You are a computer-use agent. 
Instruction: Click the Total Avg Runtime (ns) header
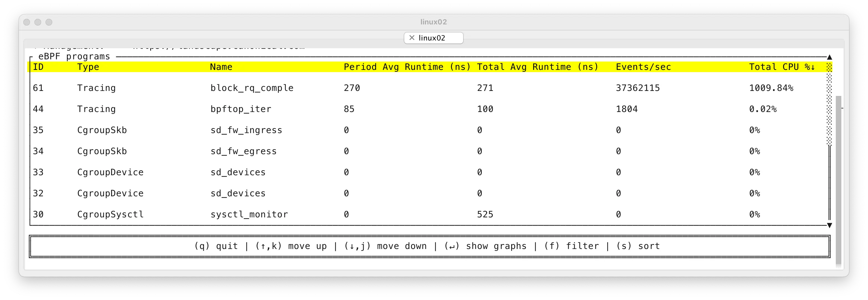click(x=538, y=67)
